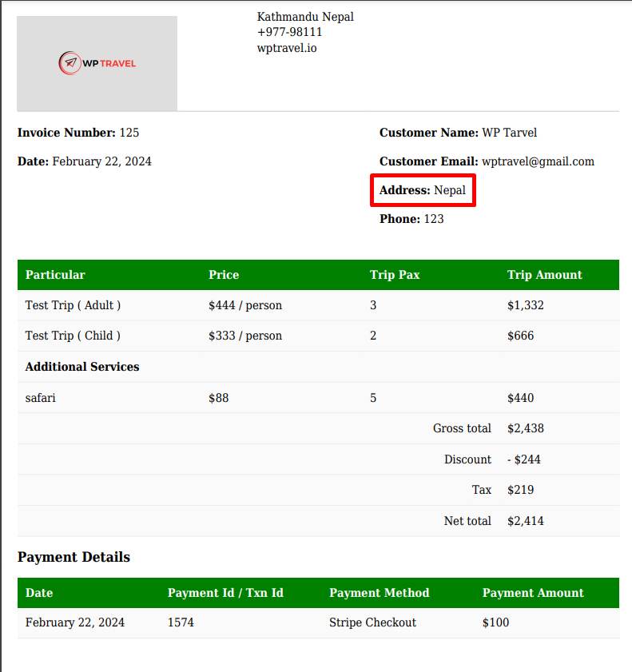Image resolution: width=632 pixels, height=672 pixels.
Task: Click the 'Payment Amount' header
Action: (533, 593)
